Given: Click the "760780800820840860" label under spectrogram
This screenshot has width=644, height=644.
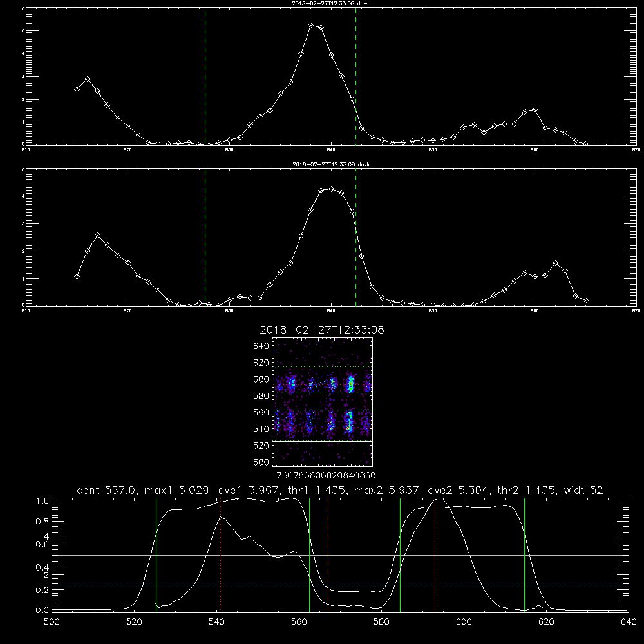Looking at the screenshot, I should [326, 476].
